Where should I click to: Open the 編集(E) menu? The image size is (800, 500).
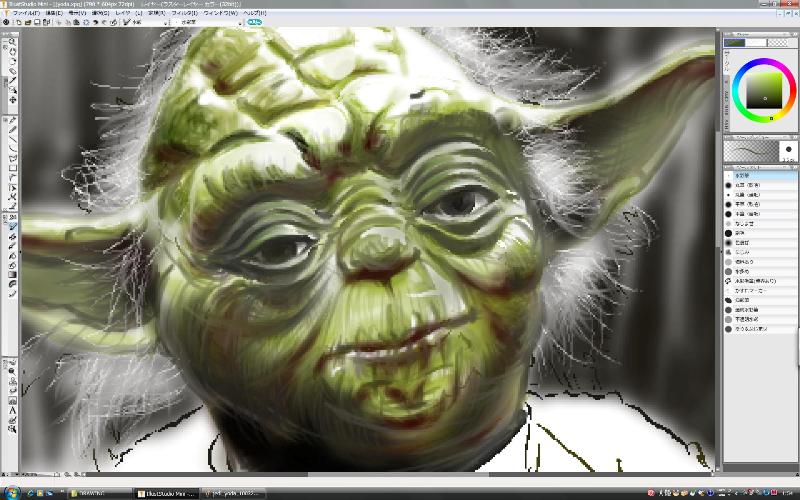[x=54, y=13]
